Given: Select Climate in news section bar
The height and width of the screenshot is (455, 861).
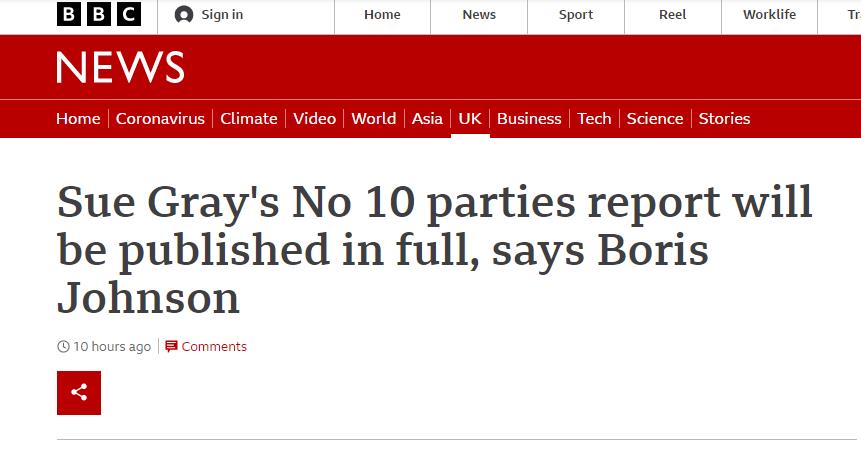Looking at the screenshot, I should tap(249, 118).
